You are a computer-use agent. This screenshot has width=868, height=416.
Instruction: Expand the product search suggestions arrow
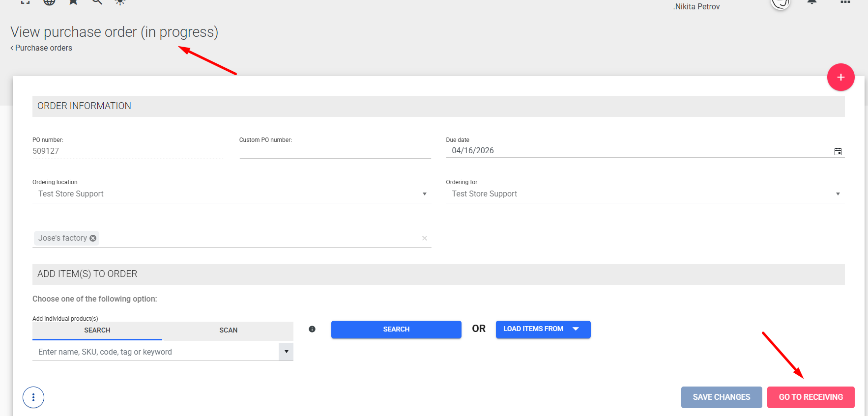point(286,352)
